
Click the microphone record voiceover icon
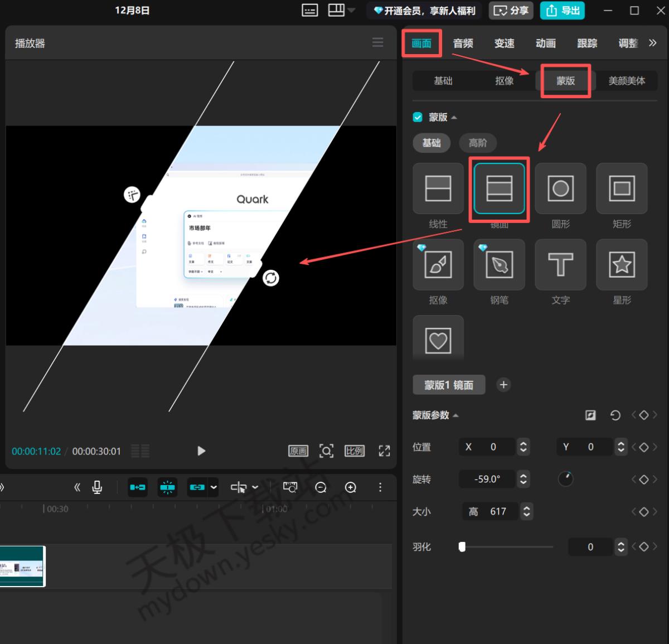[97, 487]
